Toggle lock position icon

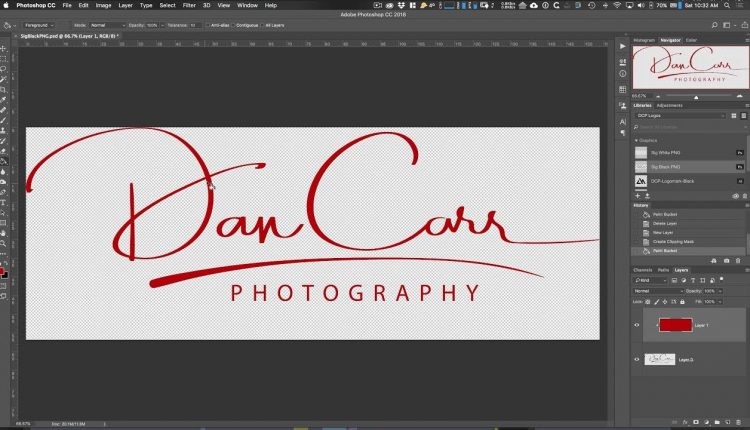(665, 302)
